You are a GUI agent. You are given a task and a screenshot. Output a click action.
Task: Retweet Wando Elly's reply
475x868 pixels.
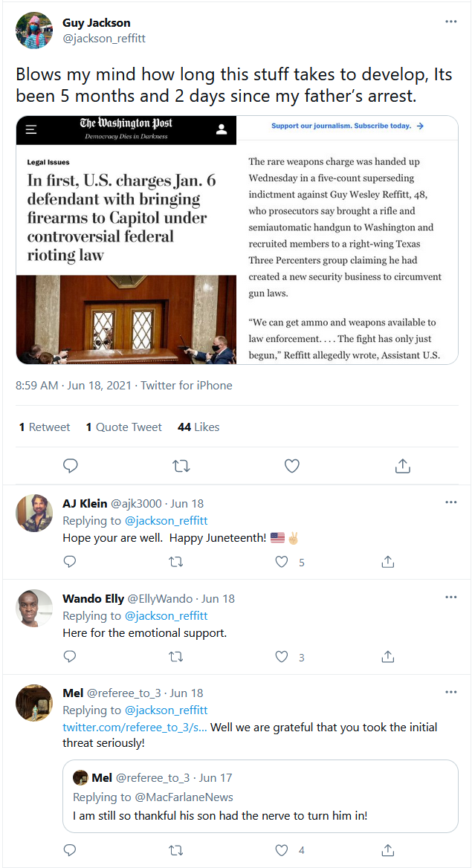coord(175,657)
